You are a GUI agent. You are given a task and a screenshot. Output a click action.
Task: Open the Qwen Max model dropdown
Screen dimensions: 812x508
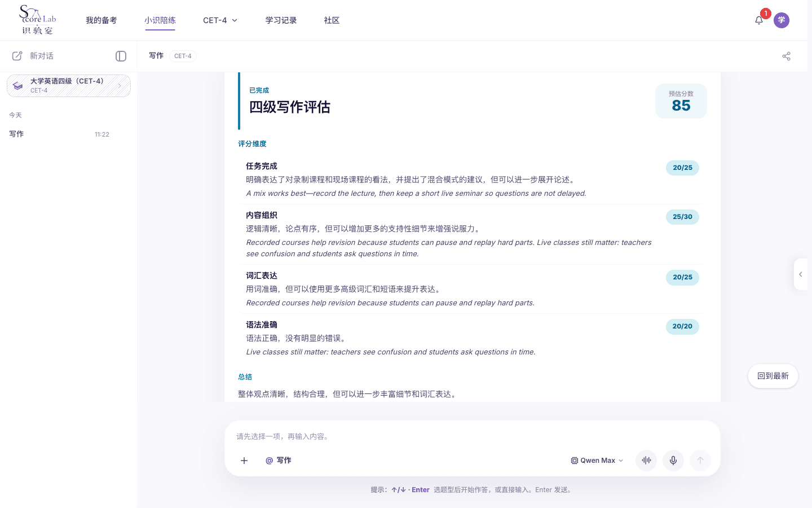pos(597,461)
